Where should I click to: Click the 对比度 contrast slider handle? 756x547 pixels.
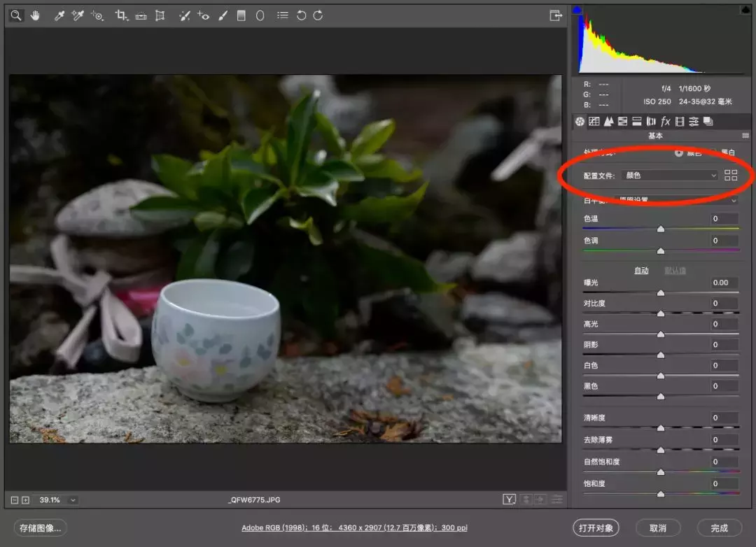[661, 314]
